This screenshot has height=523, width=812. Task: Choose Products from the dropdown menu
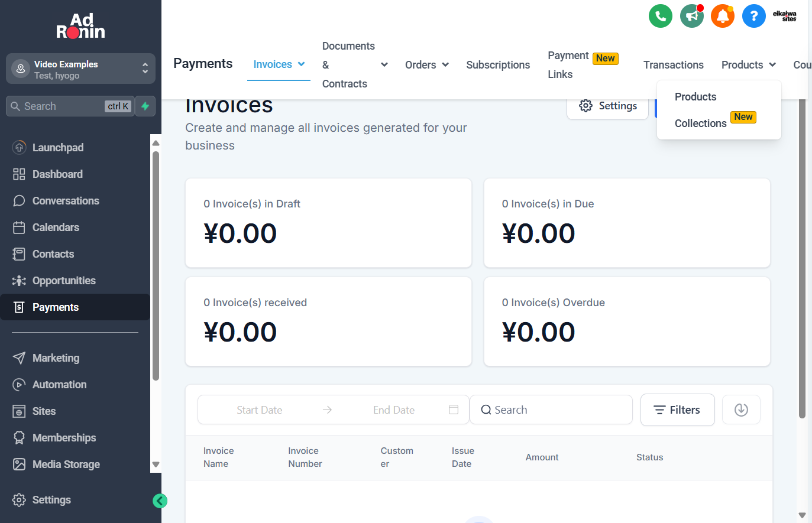695,97
